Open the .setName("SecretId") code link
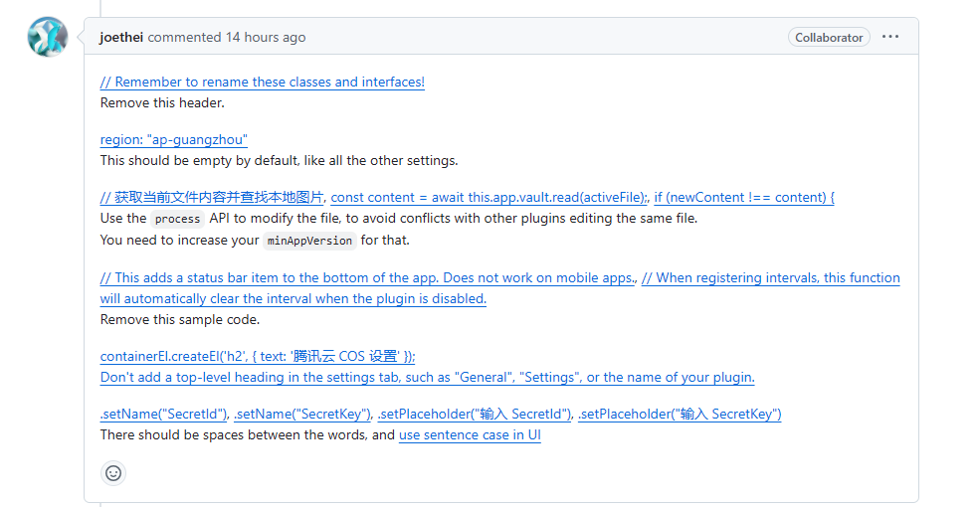This screenshot has width=980, height=507. pyautogui.click(x=164, y=414)
